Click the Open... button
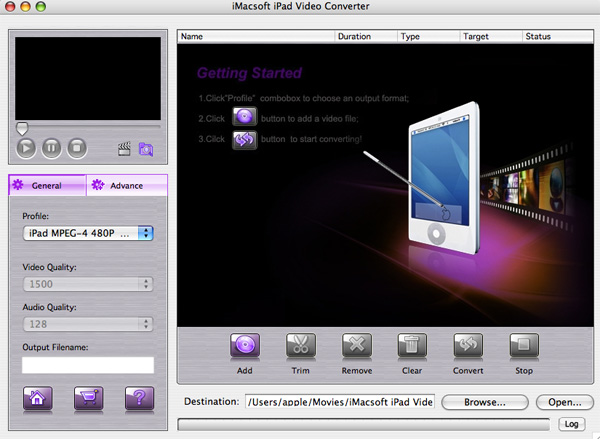Screen dimensions: 600x439 pyautogui.click(x=565, y=402)
